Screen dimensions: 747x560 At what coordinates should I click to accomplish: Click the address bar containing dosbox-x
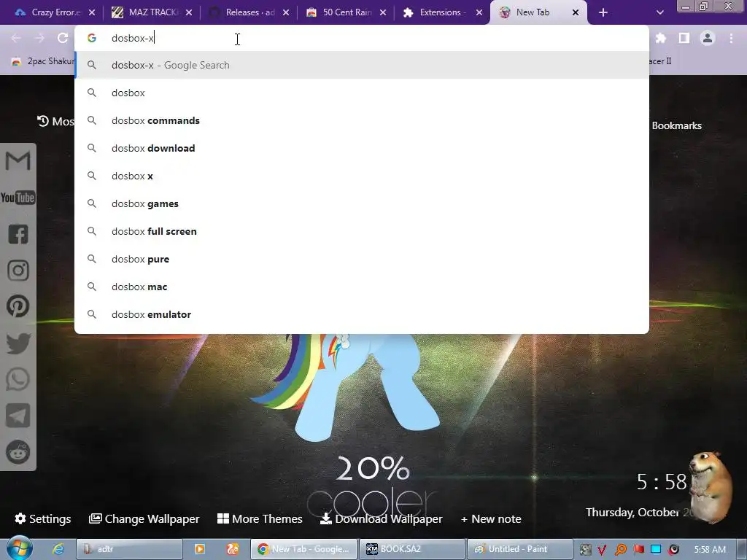point(362,38)
